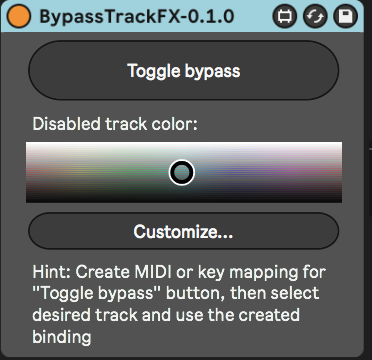Open the device in Max editor

[x=284, y=16]
